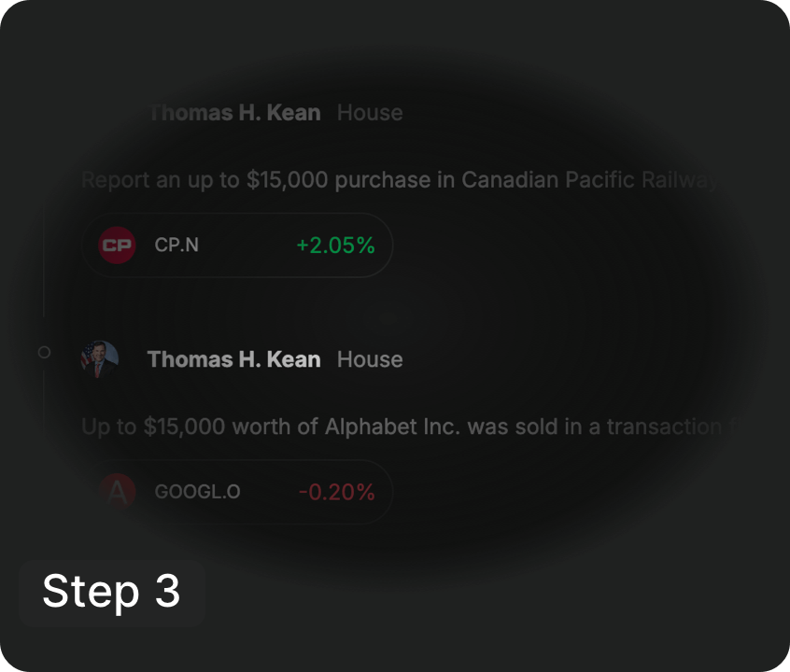Select the upper Thomas H. Kean name link

click(233, 112)
